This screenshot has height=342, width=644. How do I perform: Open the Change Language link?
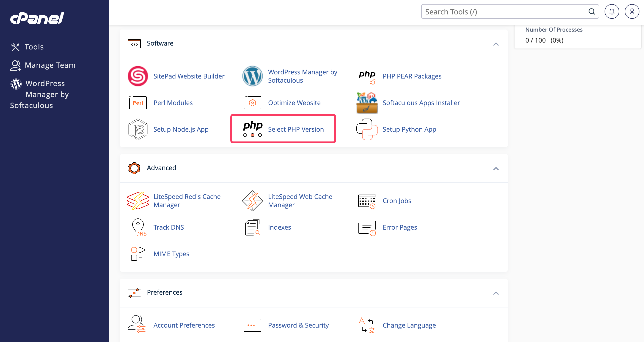tap(409, 325)
